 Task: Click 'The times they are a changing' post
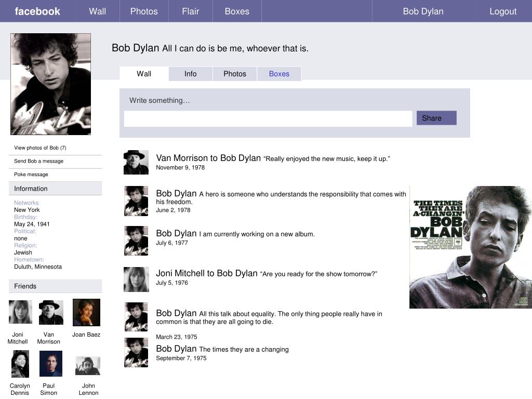[x=244, y=349]
